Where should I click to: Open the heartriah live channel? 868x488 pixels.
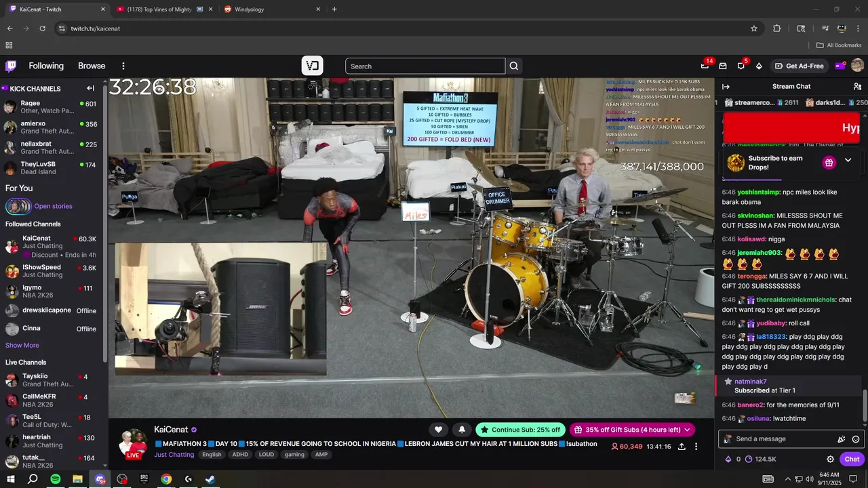51,441
